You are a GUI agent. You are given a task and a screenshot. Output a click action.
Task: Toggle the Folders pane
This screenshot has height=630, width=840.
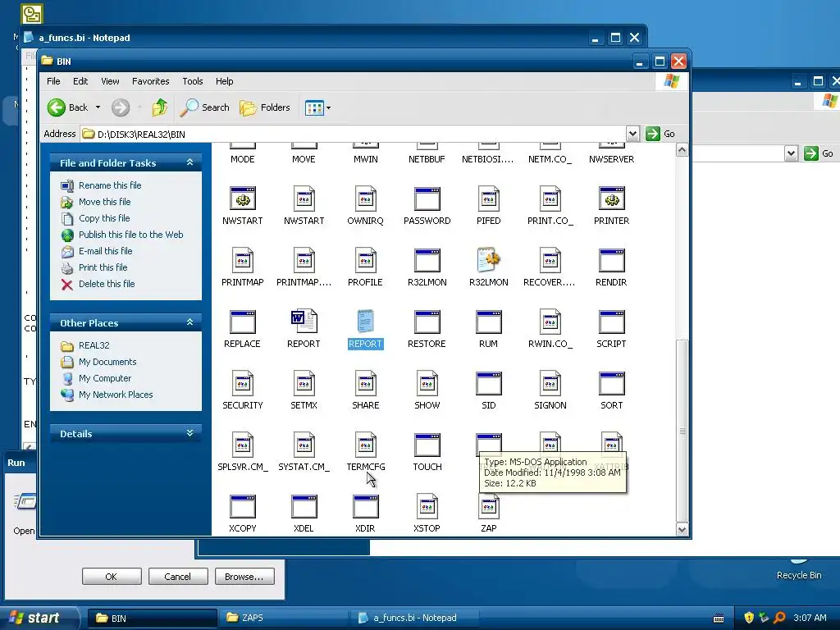click(x=265, y=107)
